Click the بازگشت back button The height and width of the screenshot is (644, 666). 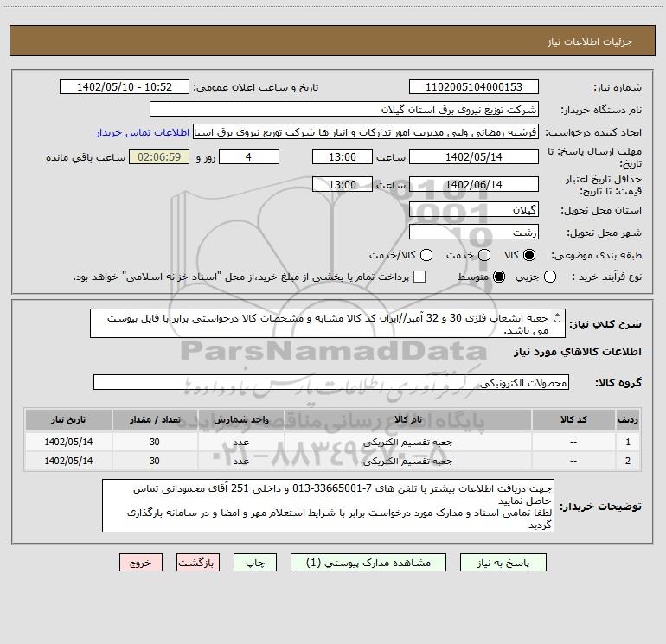pyautogui.click(x=198, y=563)
